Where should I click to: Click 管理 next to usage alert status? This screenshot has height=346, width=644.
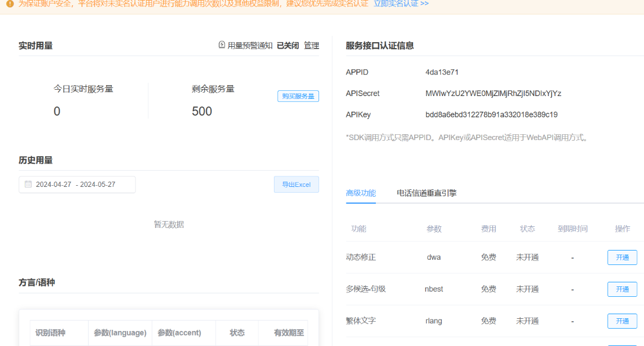[312, 45]
